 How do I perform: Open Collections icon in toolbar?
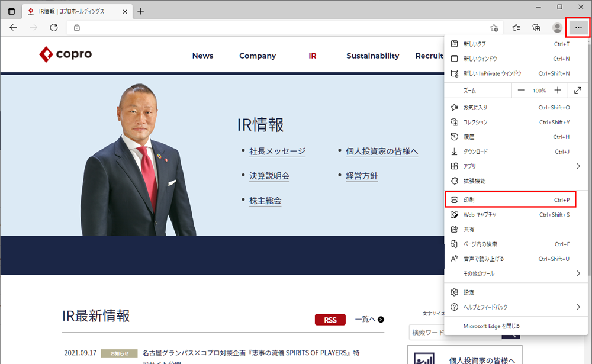[536, 28]
